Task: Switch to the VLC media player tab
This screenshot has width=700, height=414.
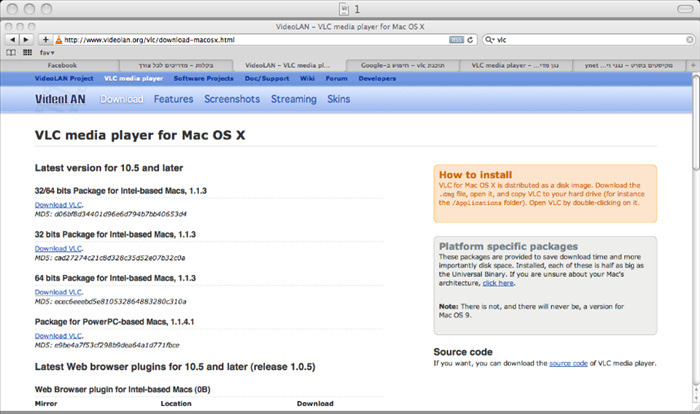Action: coord(515,65)
